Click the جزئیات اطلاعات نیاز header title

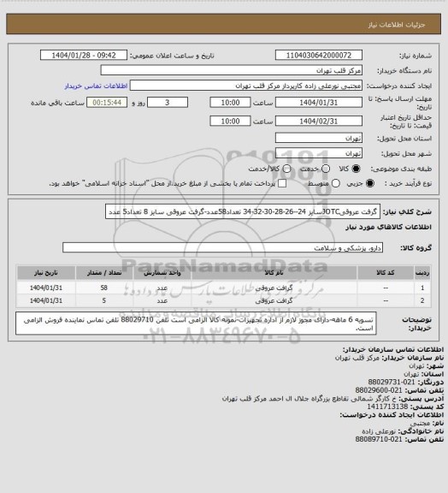(x=397, y=25)
